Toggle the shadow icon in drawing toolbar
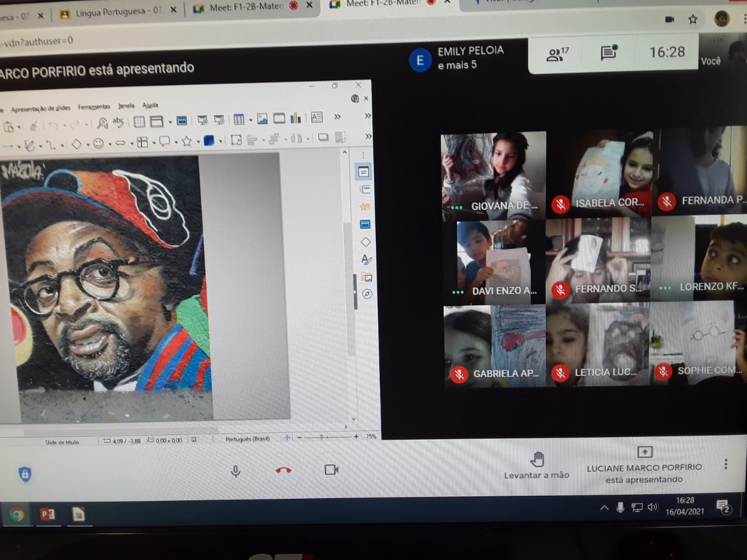Viewport: 747px width, 560px height. coord(323,137)
